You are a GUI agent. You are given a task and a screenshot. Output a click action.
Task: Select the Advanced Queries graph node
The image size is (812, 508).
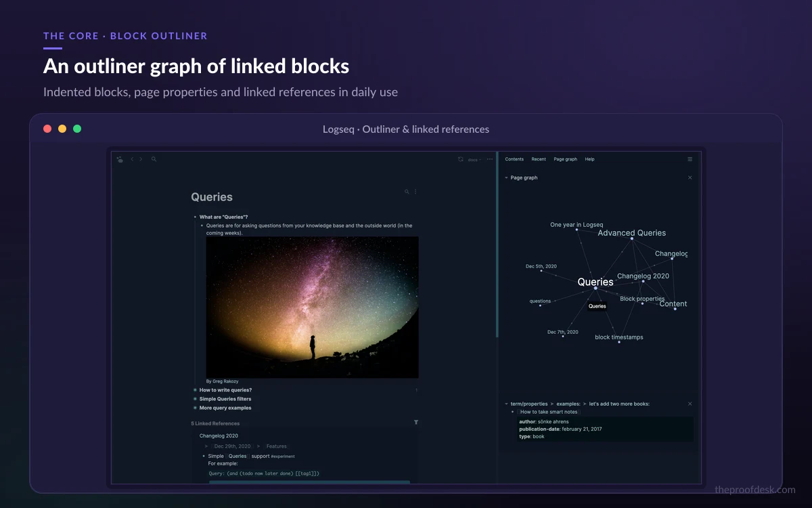point(632,233)
